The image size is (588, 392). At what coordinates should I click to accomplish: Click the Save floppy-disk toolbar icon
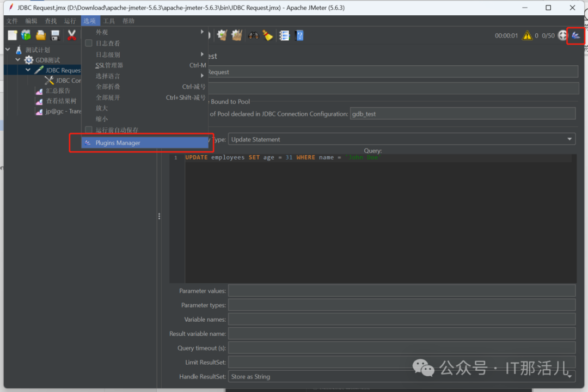click(x=55, y=35)
